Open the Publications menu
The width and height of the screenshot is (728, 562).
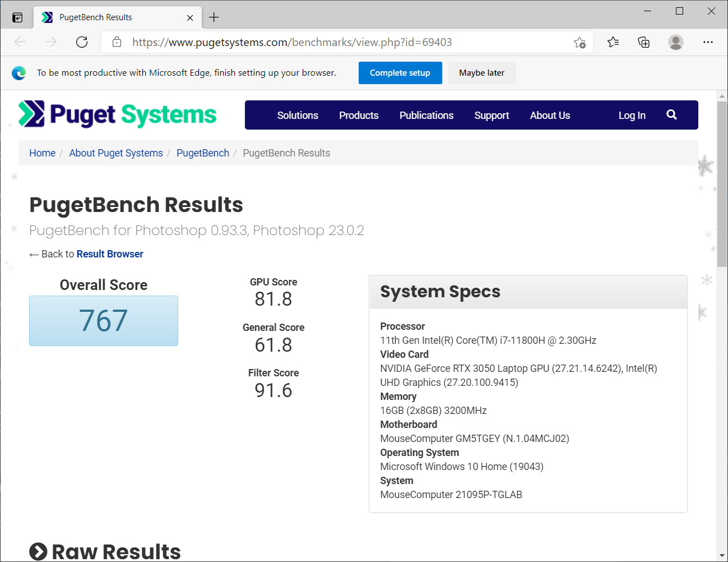426,115
